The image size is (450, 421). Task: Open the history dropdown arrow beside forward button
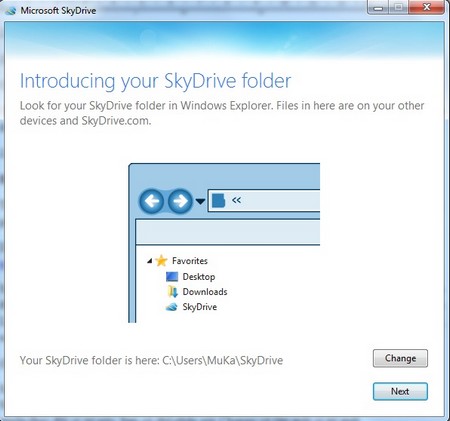point(200,201)
